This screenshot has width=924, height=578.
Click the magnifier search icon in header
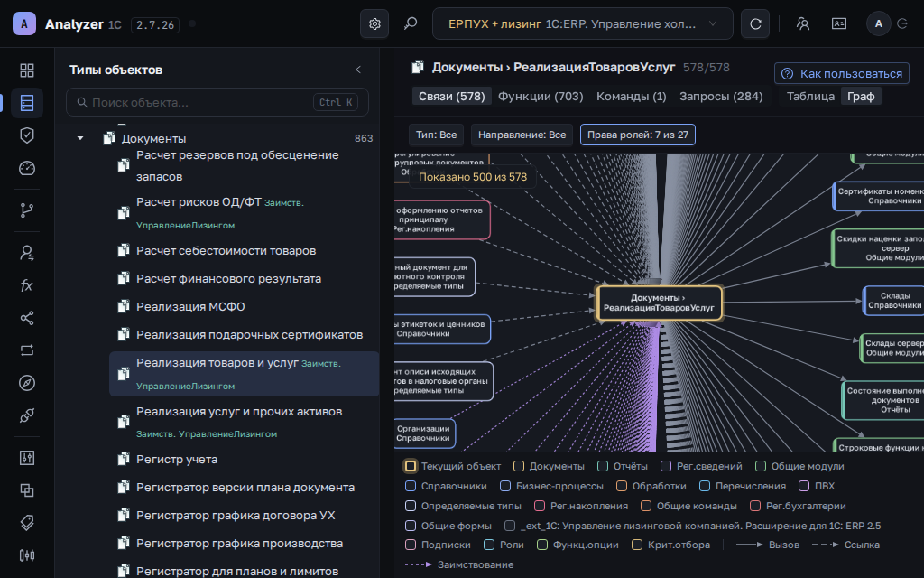coord(411,23)
